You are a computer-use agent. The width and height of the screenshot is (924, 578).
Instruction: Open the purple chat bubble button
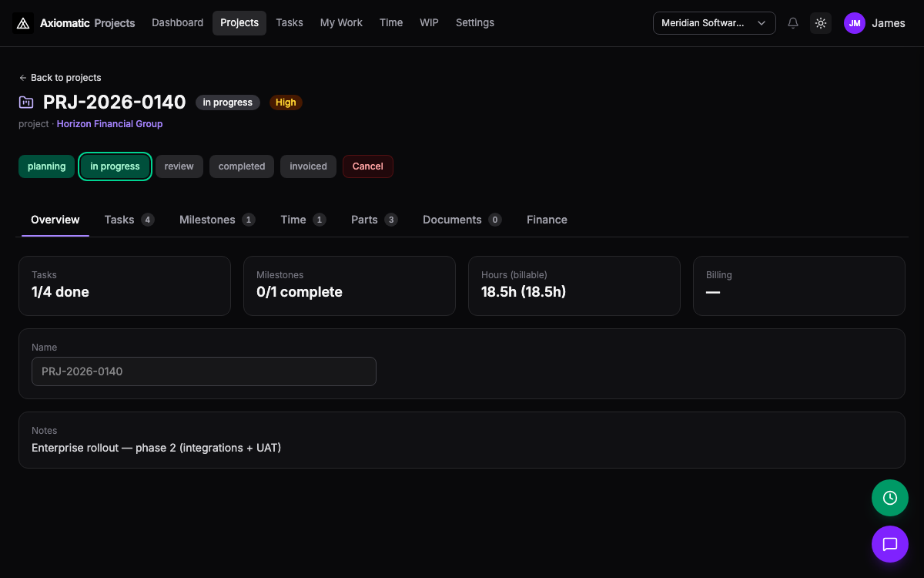pos(890,544)
